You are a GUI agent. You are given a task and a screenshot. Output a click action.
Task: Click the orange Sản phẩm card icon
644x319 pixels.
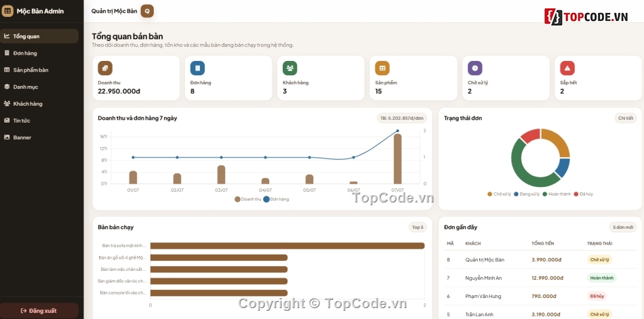tap(382, 68)
